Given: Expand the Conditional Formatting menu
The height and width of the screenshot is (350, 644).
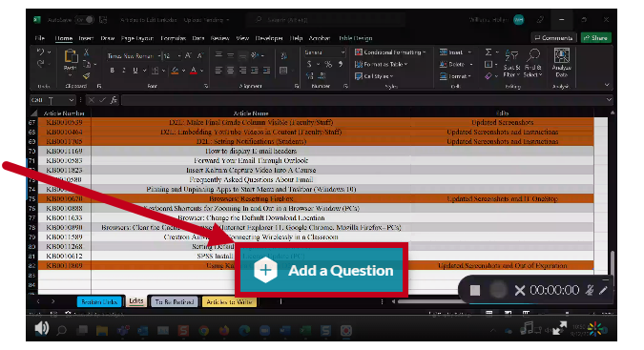Looking at the screenshot, I should point(390,52).
